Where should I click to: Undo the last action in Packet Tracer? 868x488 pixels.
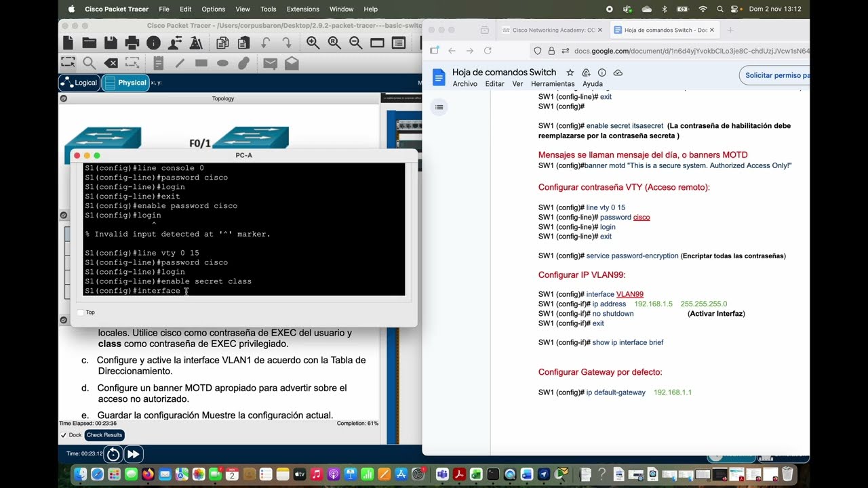[266, 43]
